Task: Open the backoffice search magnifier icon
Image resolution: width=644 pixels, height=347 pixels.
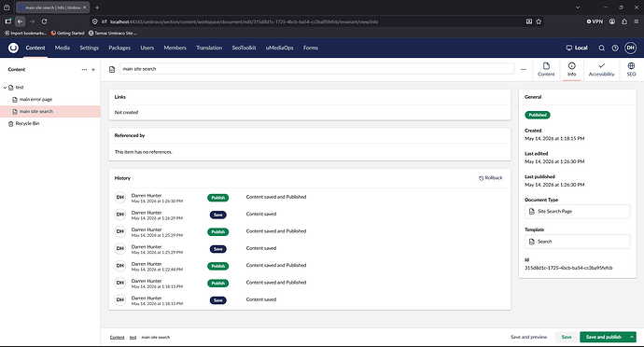Action: [x=601, y=49]
